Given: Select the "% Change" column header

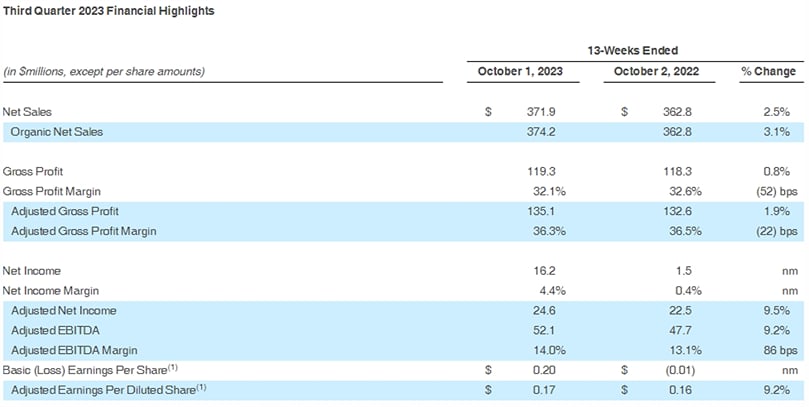Looking at the screenshot, I should pyautogui.click(x=768, y=72).
